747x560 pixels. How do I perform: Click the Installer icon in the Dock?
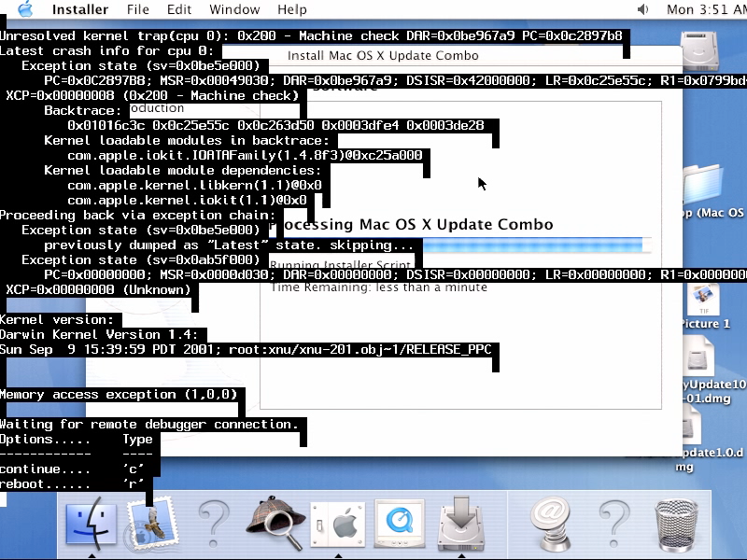coord(460,523)
